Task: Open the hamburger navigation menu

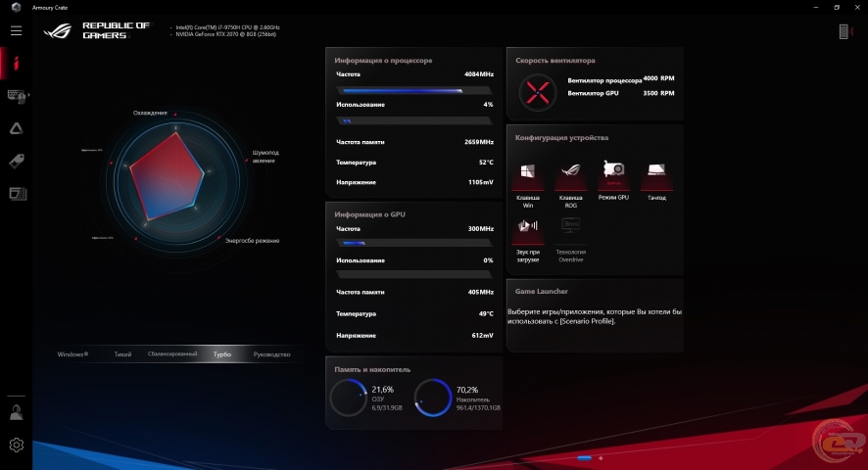Action: pyautogui.click(x=16, y=31)
